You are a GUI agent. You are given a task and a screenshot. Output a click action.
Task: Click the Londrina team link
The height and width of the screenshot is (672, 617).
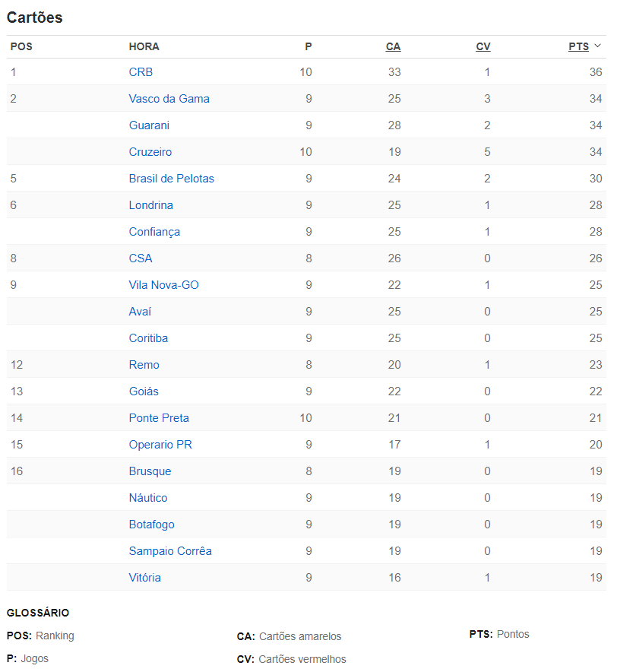[151, 205]
